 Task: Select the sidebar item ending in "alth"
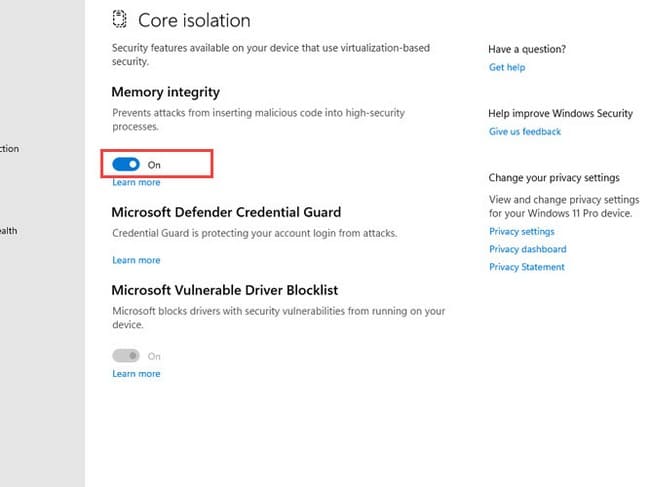pos(8,231)
